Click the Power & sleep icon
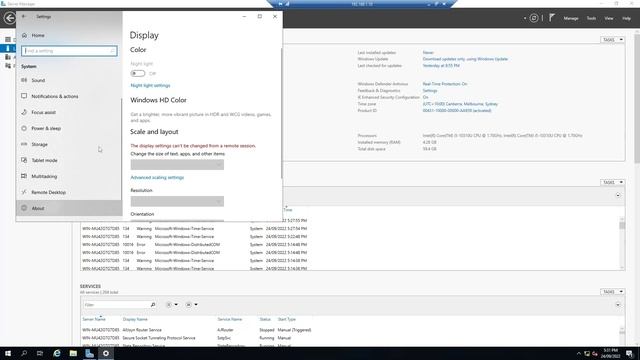The height and width of the screenshot is (360, 640). [x=24, y=128]
